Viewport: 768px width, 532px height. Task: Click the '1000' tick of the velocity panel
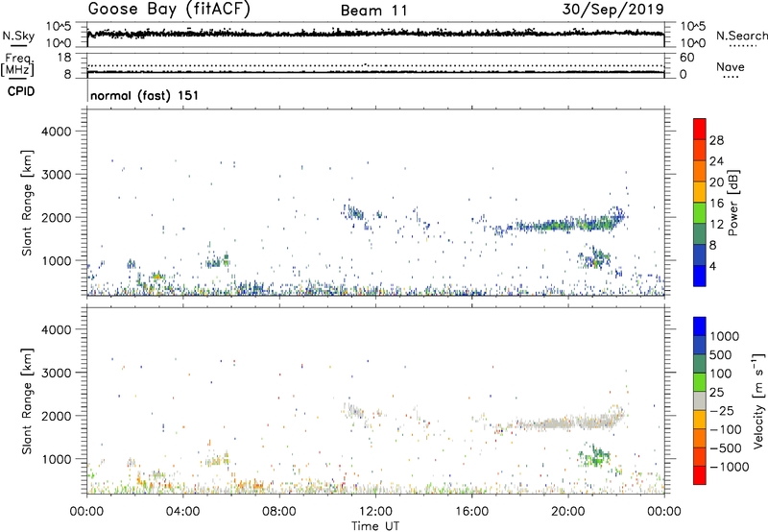point(56,459)
